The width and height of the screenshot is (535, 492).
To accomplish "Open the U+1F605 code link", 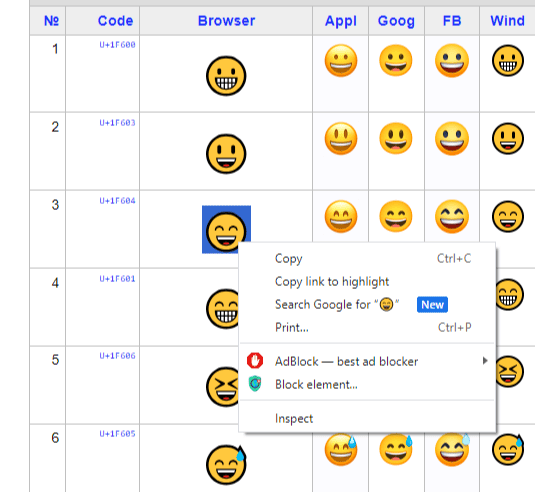I will 117,434.
